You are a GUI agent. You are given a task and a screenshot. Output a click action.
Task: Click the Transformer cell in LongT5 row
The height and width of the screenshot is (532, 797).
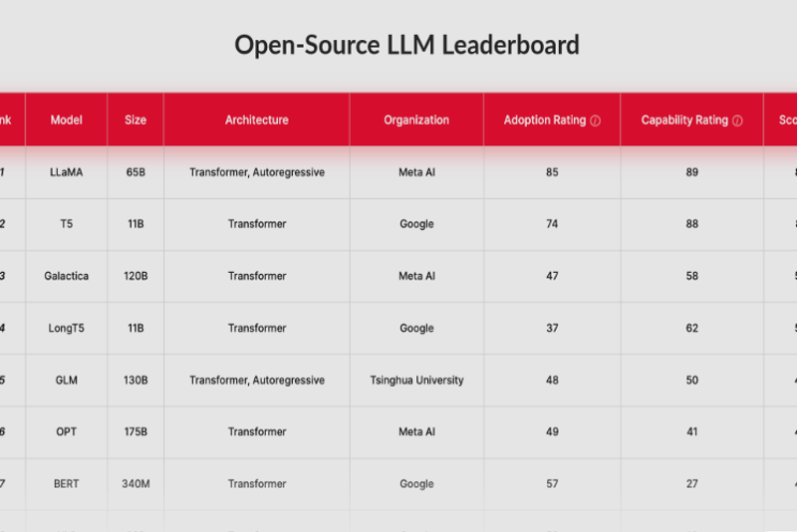pos(257,328)
